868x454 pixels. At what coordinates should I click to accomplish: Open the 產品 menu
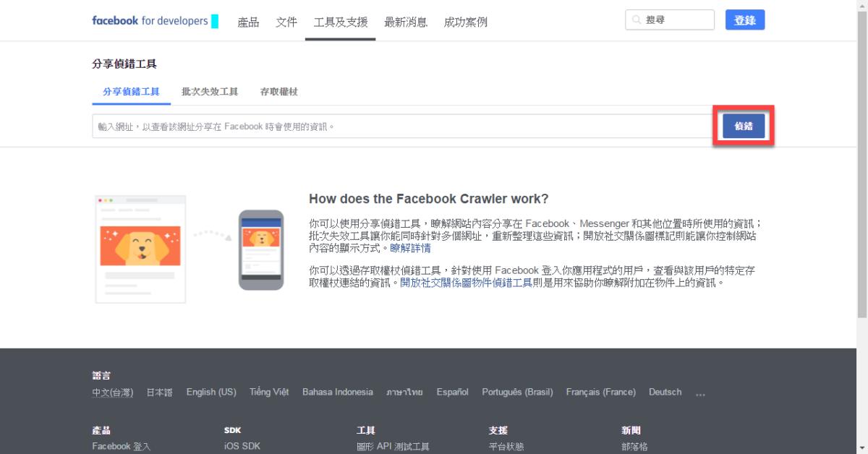tap(248, 22)
